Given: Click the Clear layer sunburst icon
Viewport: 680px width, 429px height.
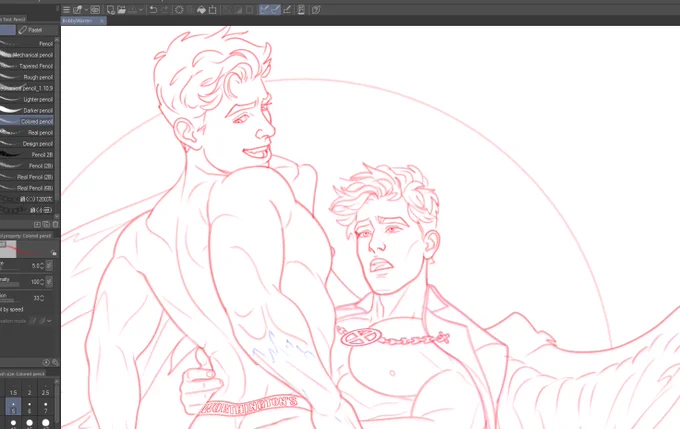Looking at the screenshot, I should (x=179, y=10).
